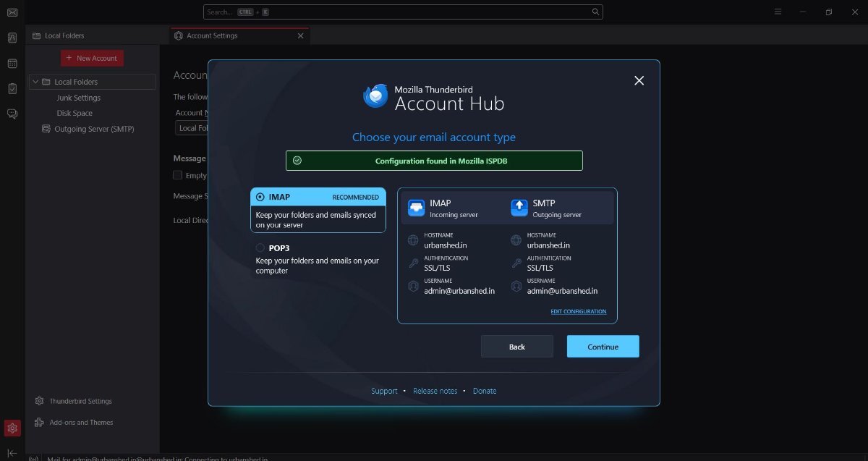Click the Thunderbird logo in Account Hub
Viewport: 868px width, 461px height.
pyautogui.click(x=376, y=96)
